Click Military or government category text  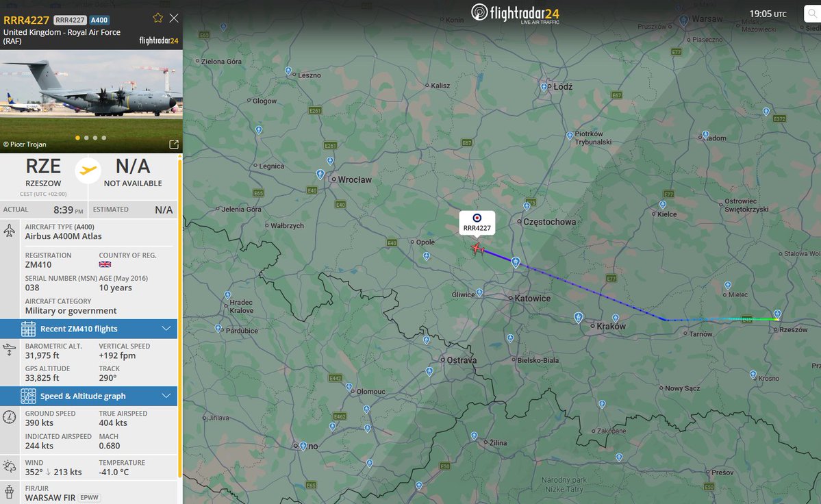coord(71,311)
